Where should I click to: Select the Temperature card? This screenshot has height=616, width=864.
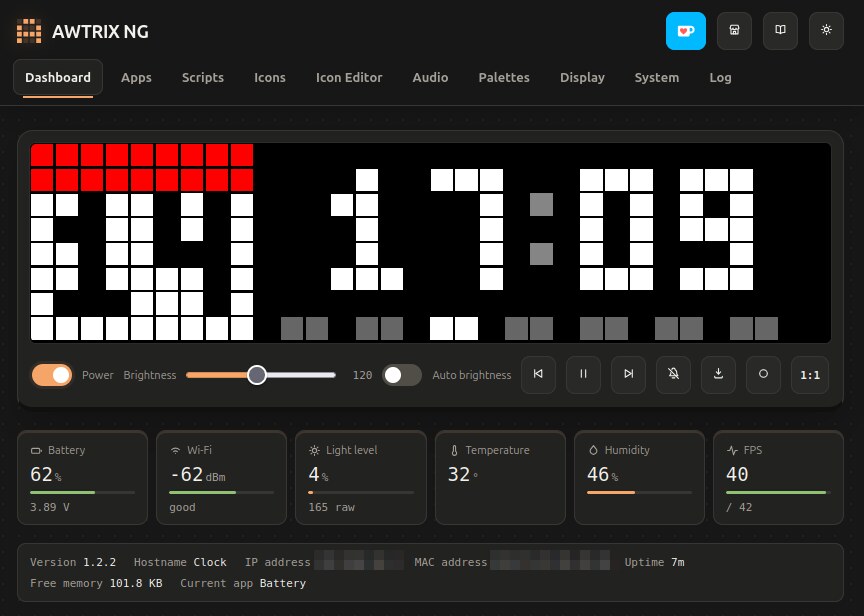(500, 477)
